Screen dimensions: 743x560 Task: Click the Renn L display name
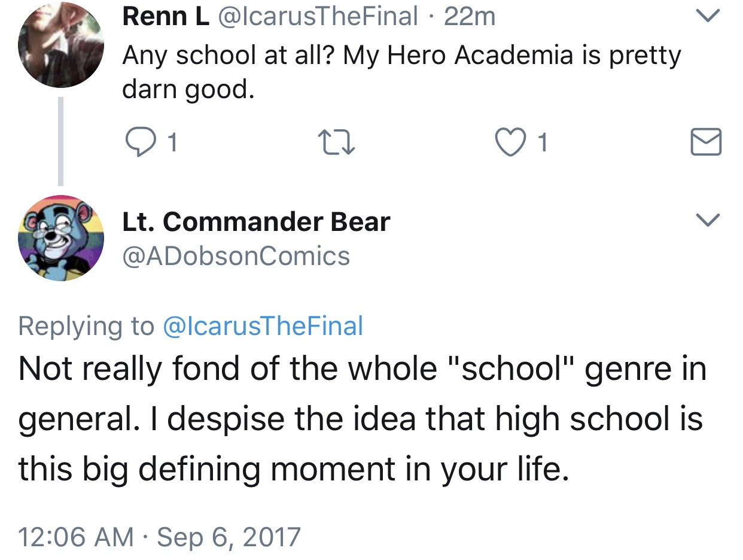166,16
